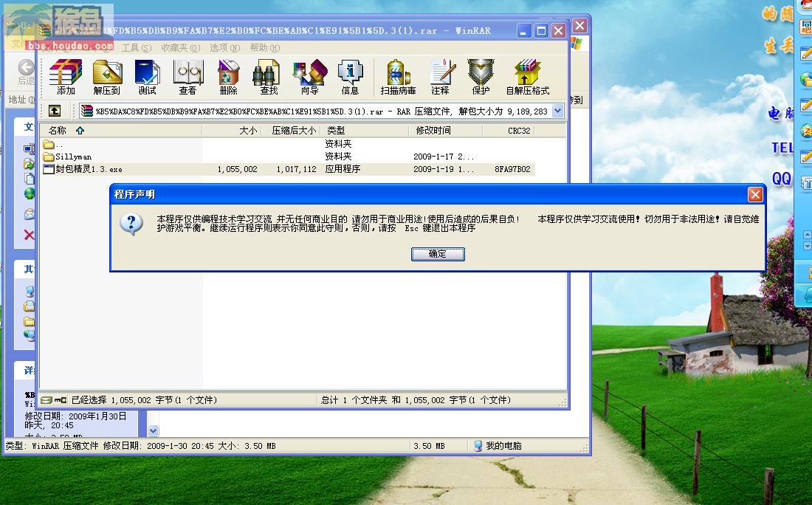Click the 自解压格式 (SFX) toolbar icon
The image size is (812, 505).
528,78
